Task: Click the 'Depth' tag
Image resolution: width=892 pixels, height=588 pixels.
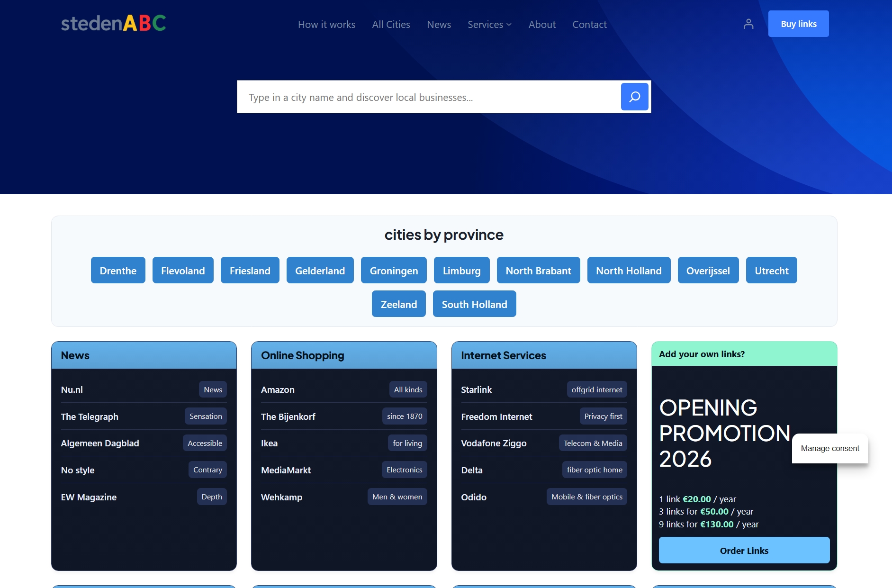Action: 212,497
